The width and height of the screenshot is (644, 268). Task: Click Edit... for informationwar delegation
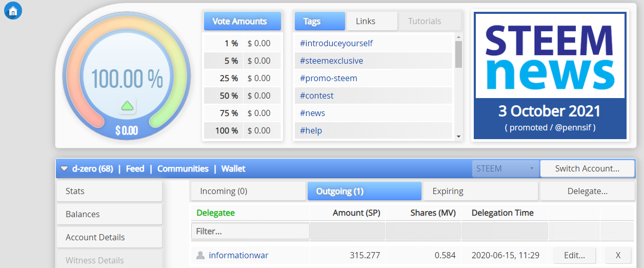[x=574, y=255]
